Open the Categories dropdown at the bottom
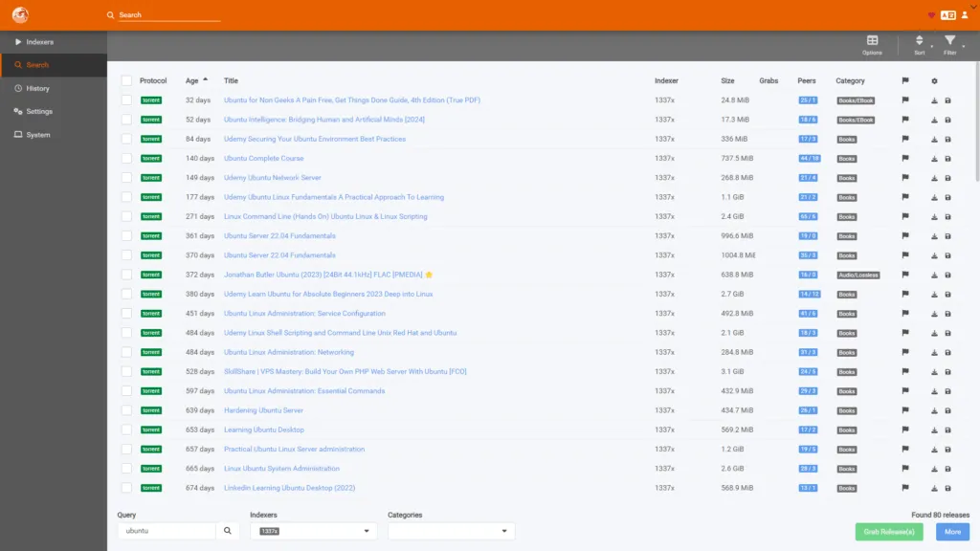 [x=451, y=530]
